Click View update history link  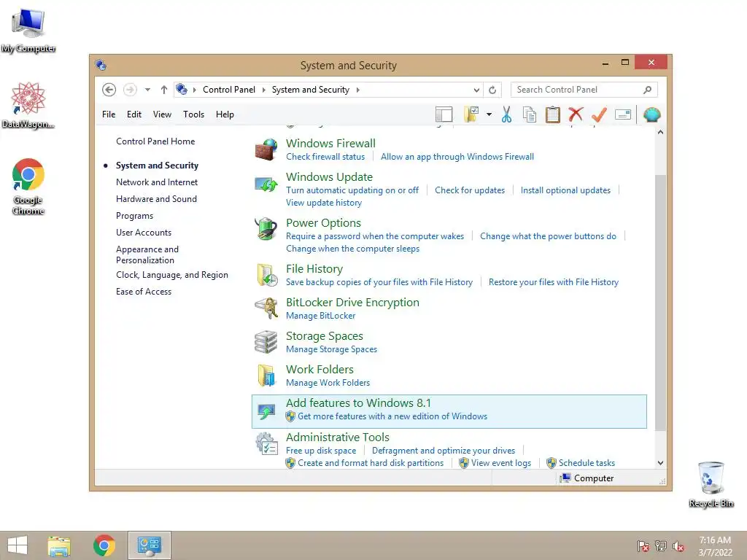(324, 203)
